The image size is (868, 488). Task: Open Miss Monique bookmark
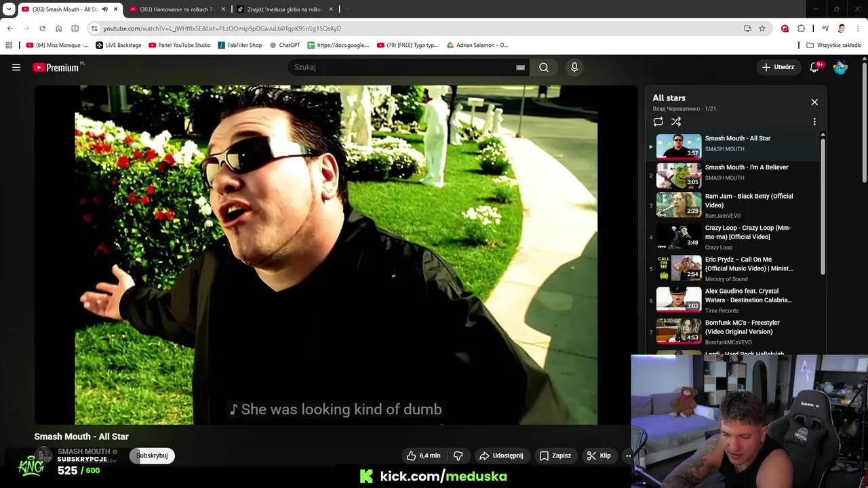tap(57, 45)
